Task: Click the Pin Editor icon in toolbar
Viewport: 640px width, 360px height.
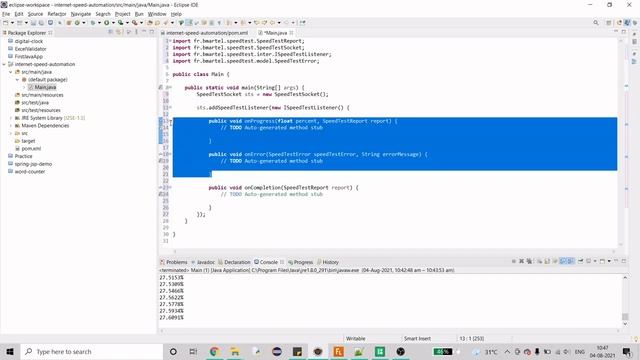Action: (302, 23)
